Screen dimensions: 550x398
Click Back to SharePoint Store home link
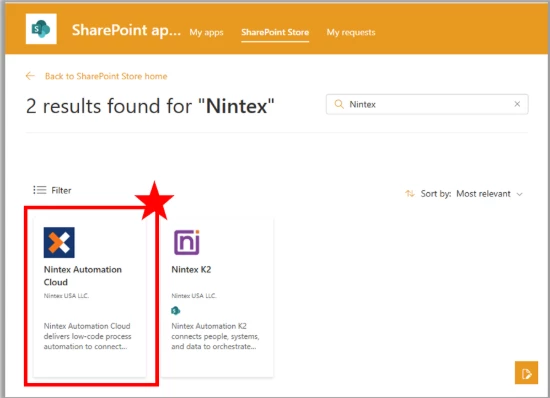pos(106,76)
